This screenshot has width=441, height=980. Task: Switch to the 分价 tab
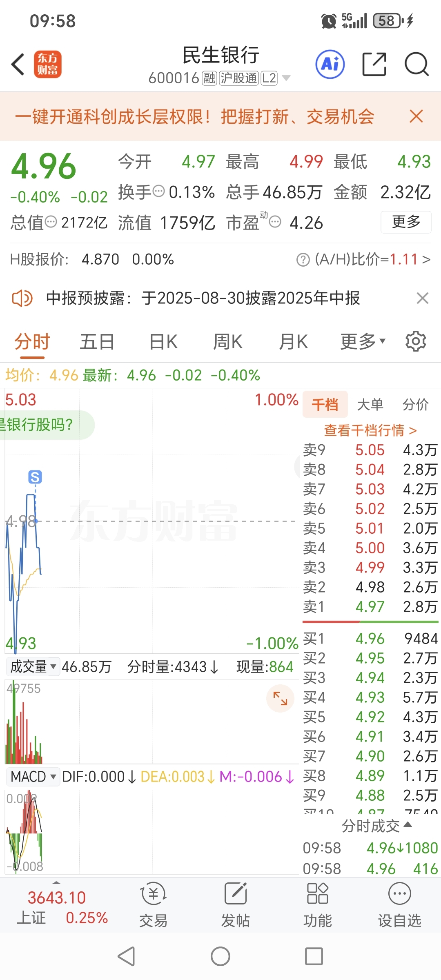pos(416,404)
